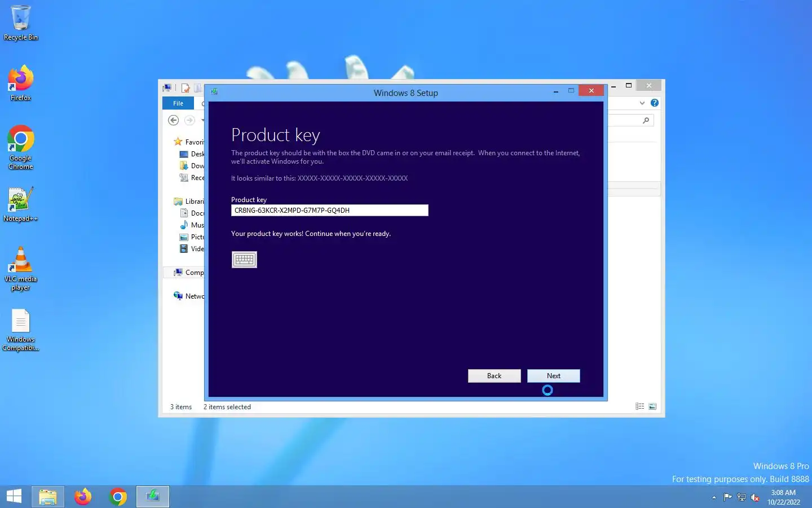Open Downloads in Explorer's navigation pane
The image size is (812, 508).
pos(192,166)
